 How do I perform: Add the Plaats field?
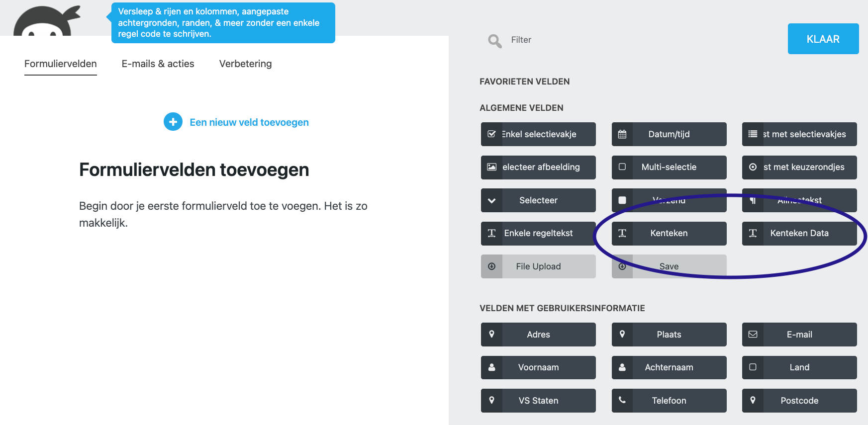[x=669, y=335]
